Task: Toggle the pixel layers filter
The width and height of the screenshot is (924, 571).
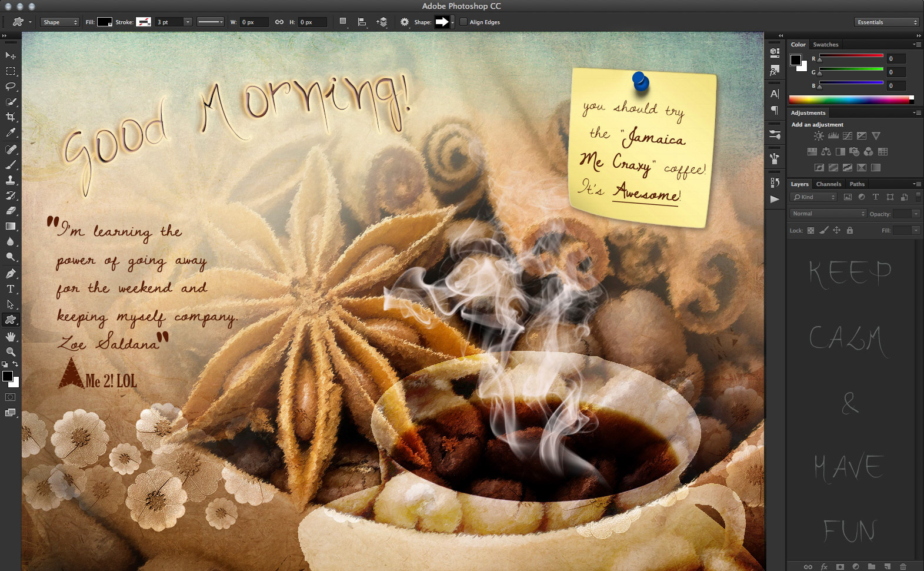Action: pyautogui.click(x=848, y=197)
